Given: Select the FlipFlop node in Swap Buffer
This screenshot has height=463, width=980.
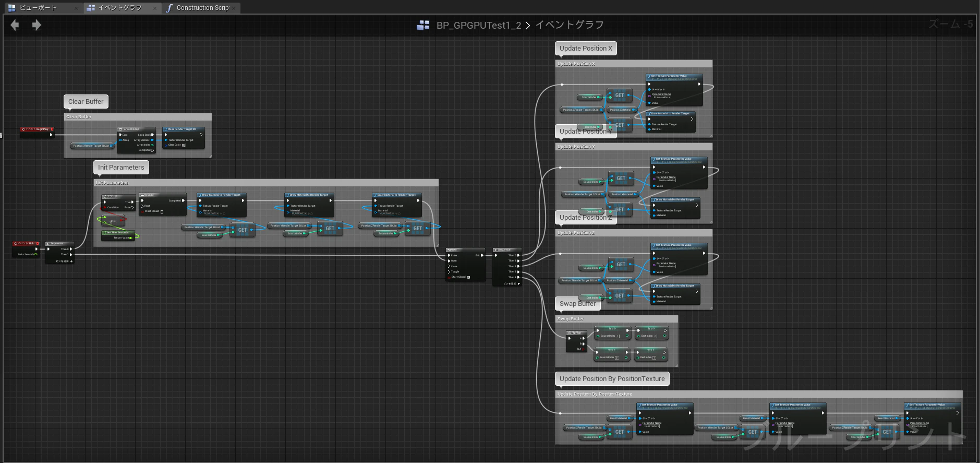Looking at the screenshot, I should [577, 341].
